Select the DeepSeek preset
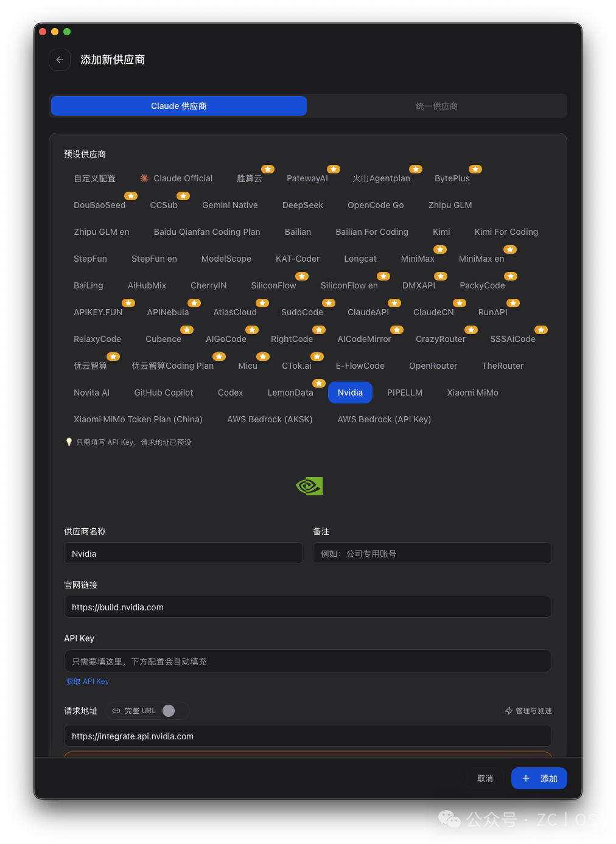Image resolution: width=616 pixels, height=844 pixels. tap(303, 205)
